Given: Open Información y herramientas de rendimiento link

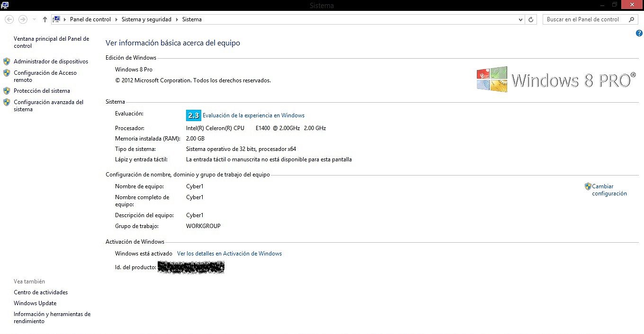Looking at the screenshot, I should 52,317.
